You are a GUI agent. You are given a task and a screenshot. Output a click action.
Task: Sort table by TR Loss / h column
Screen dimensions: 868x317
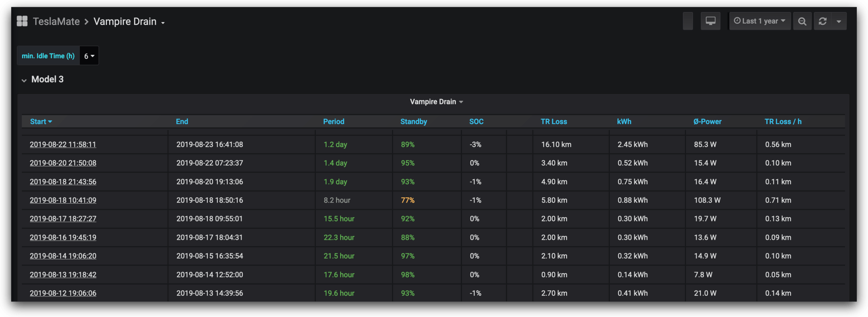[782, 122]
